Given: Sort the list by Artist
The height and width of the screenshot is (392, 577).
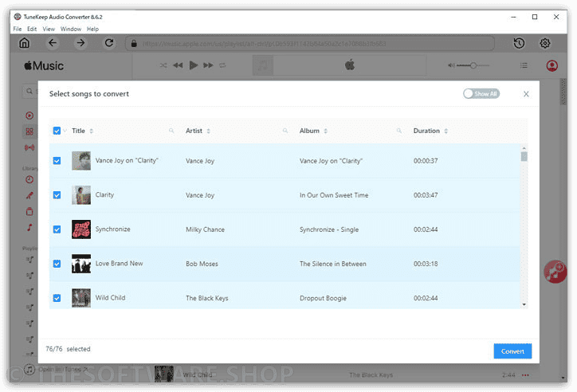Looking at the screenshot, I should (x=208, y=131).
